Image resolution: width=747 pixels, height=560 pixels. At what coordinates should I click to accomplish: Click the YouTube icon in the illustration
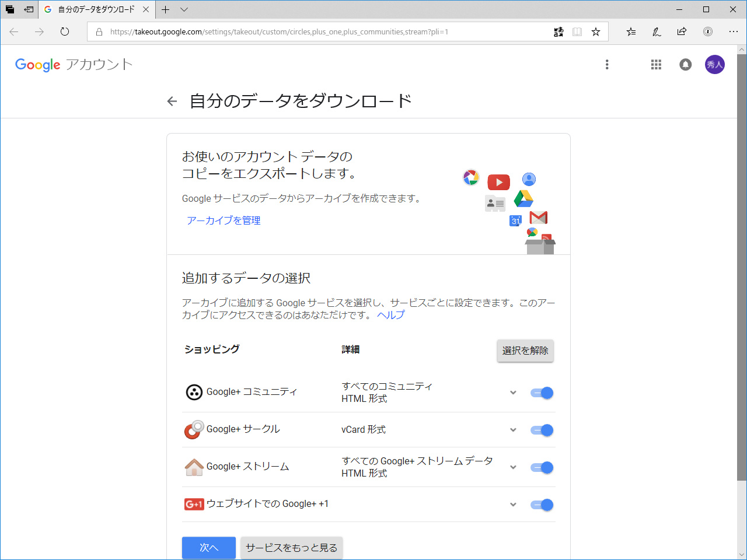[x=498, y=182]
